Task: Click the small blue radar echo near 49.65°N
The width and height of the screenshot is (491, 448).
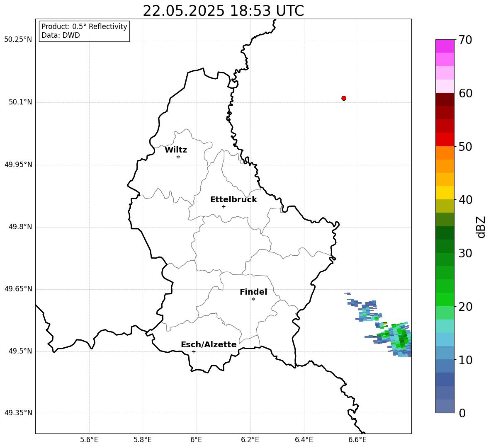Action: (x=347, y=294)
